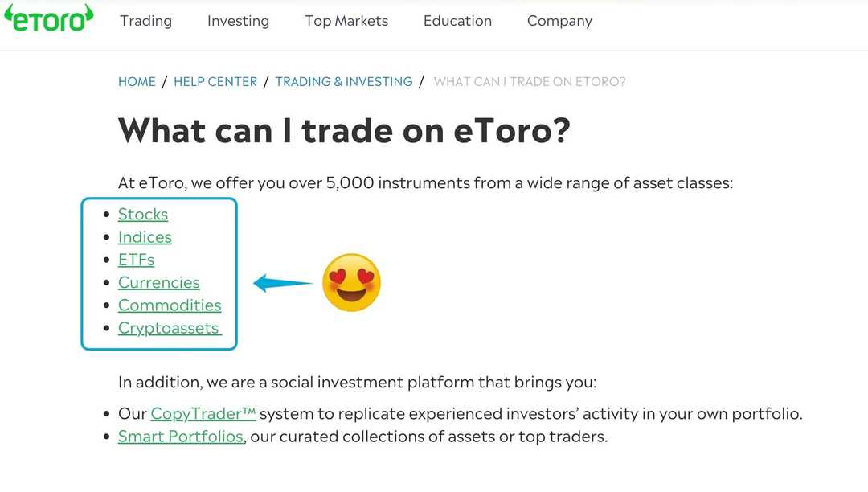868x492 pixels.
Task: Open the Indices link
Action: click(145, 236)
